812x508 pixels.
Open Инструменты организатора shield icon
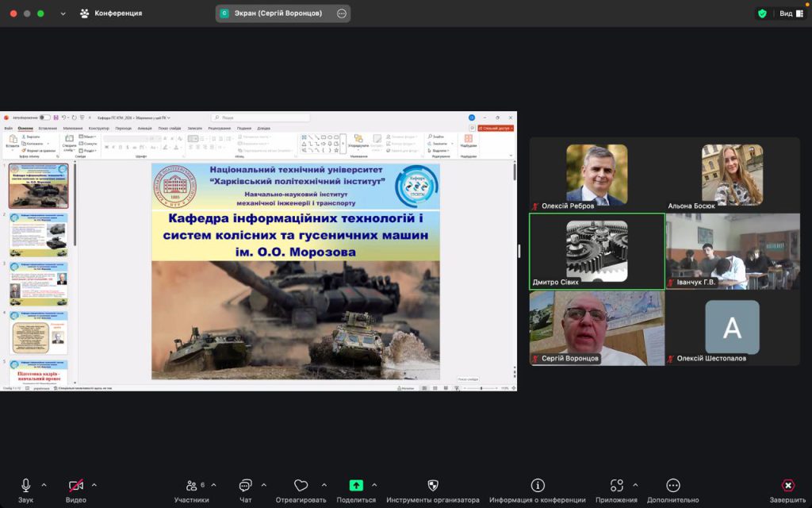click(433, 486)
